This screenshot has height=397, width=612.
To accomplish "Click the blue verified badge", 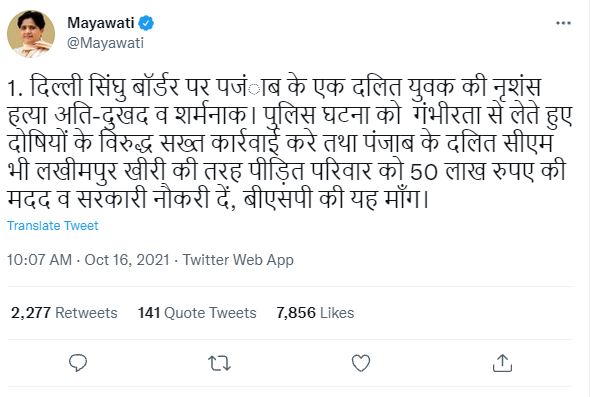I will (x=146, y=23).
